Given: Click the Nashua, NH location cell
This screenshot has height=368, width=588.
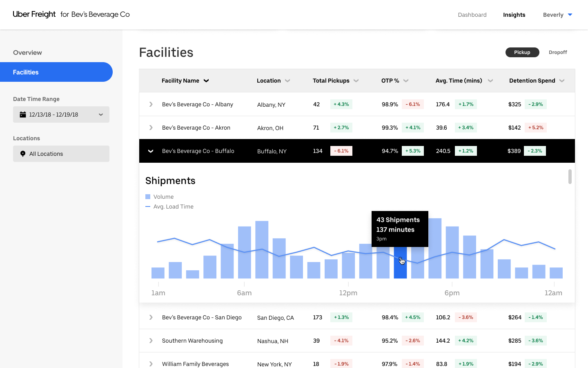Looking at the screenshot, I should (273, 341).
